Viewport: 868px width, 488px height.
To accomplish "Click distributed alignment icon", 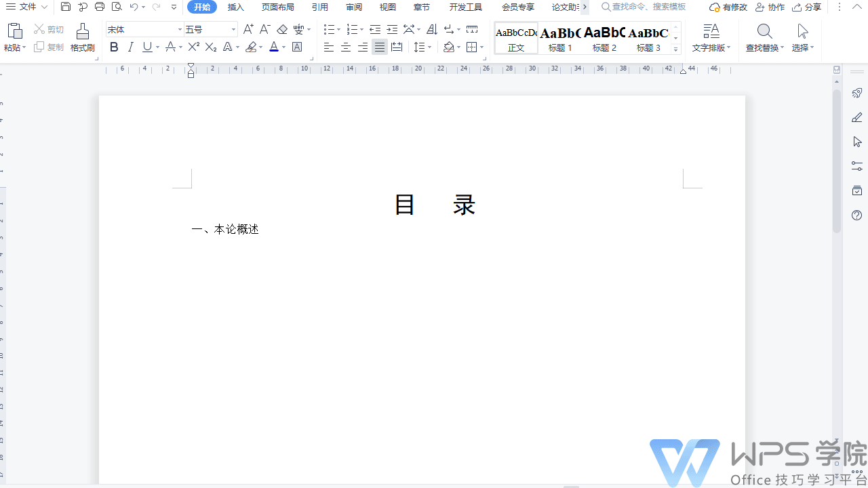I will click(397, 47).
